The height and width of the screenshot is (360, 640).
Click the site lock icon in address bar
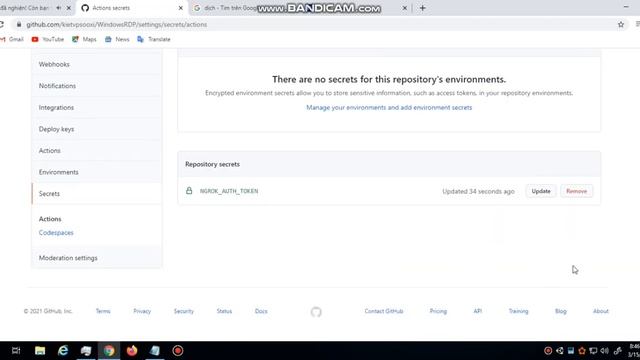pyautogui.click(x=18, y=24)
